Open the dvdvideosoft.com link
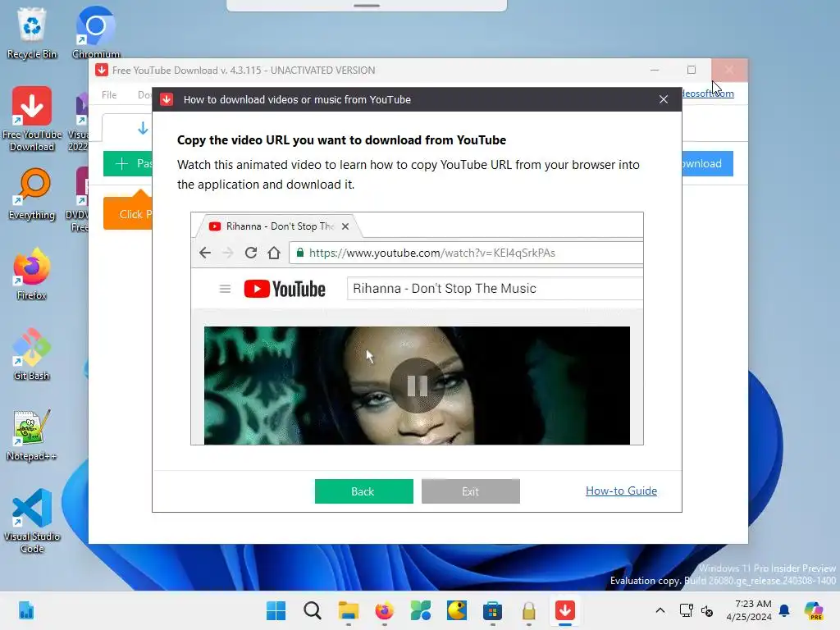This screenshot has width=840, height=630. [x=708, y=94]
